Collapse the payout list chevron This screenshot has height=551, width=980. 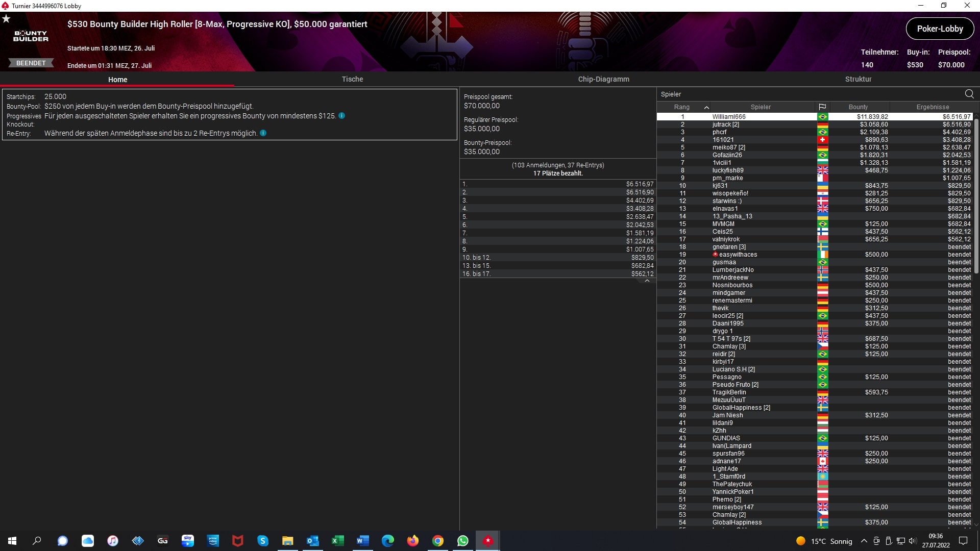(x=647, y=281)
